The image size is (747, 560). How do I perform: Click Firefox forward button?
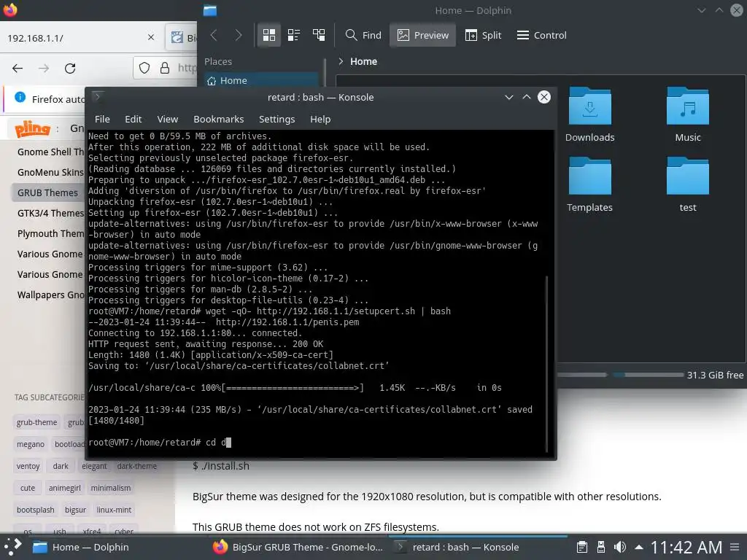click(44, 69)
